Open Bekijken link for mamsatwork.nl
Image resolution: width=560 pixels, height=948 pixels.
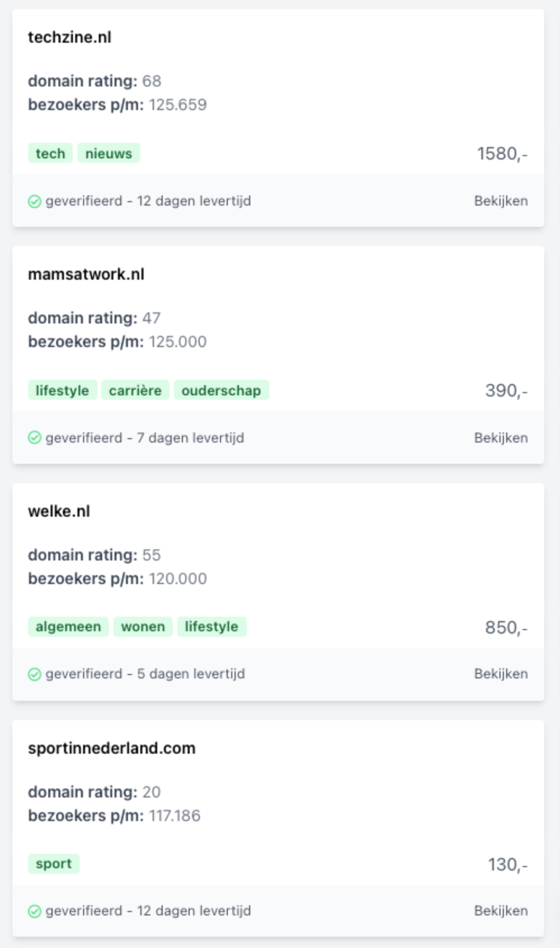[x=501, y=438]
